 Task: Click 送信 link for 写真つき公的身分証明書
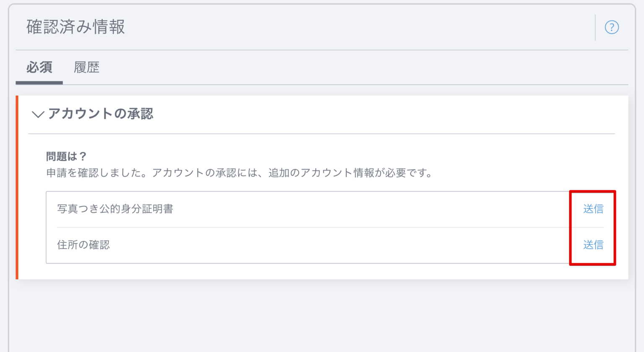pyautogui.click(x=593, y=209)
